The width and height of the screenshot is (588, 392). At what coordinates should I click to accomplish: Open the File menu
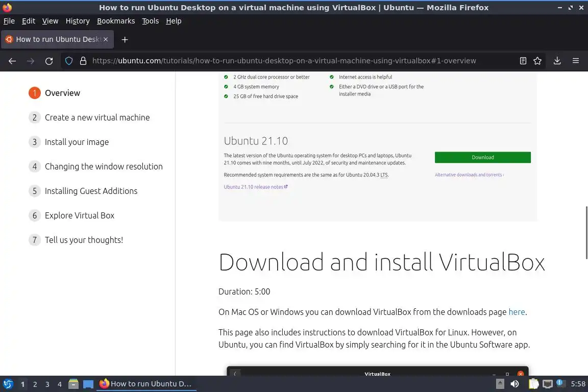(x=9, y=21)
